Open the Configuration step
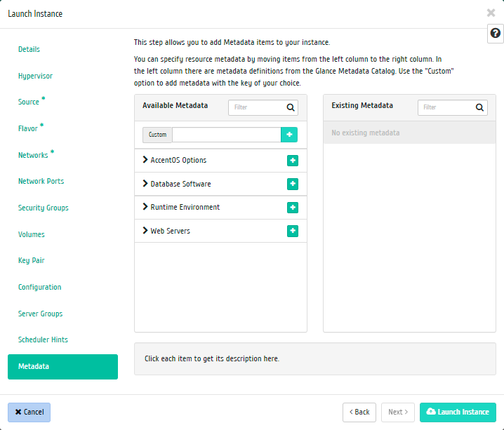This screenshot has width=504, height=430. (39, 287)
